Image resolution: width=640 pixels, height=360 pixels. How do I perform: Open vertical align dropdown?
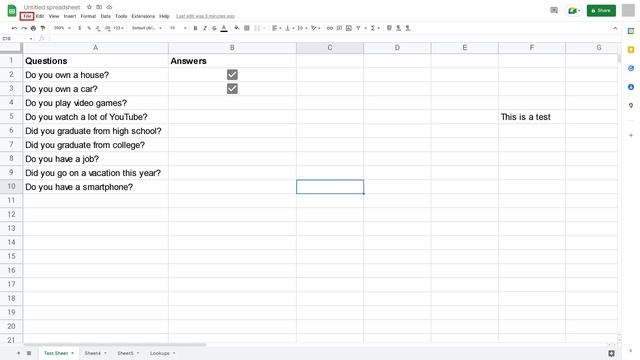(289, 28)
